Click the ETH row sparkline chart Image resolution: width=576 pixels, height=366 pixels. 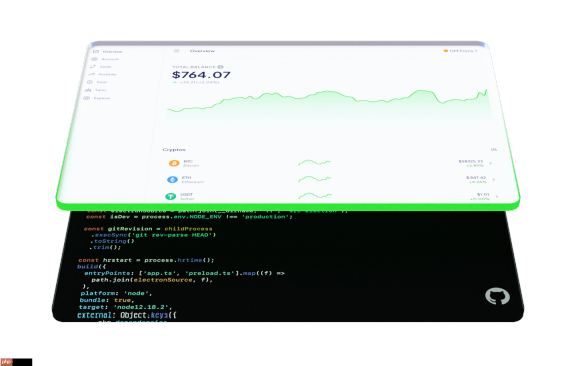coord(314,179)
